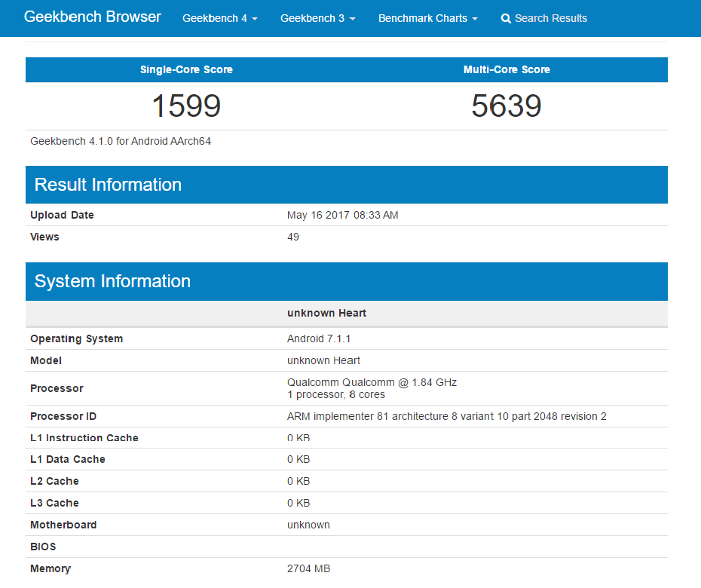Click the Multi-Core Score header

pyautogui.click(x=507, y=69)
